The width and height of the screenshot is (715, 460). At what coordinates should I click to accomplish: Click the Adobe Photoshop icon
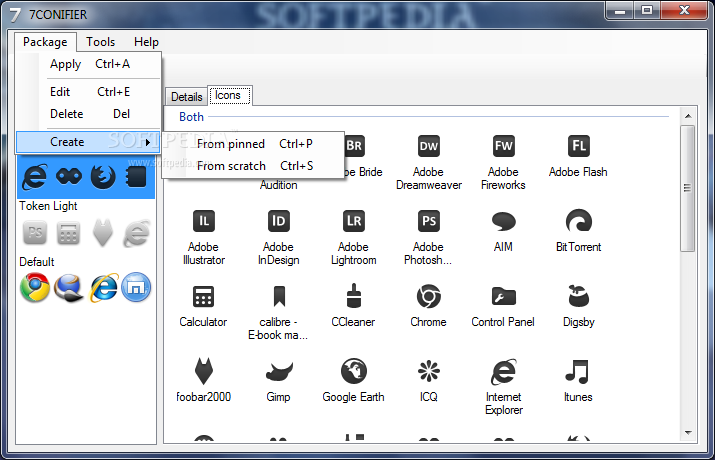[x=429, y=221]
